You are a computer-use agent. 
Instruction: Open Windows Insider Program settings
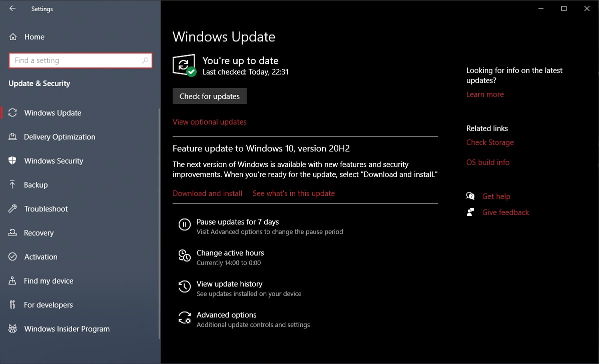67,329
